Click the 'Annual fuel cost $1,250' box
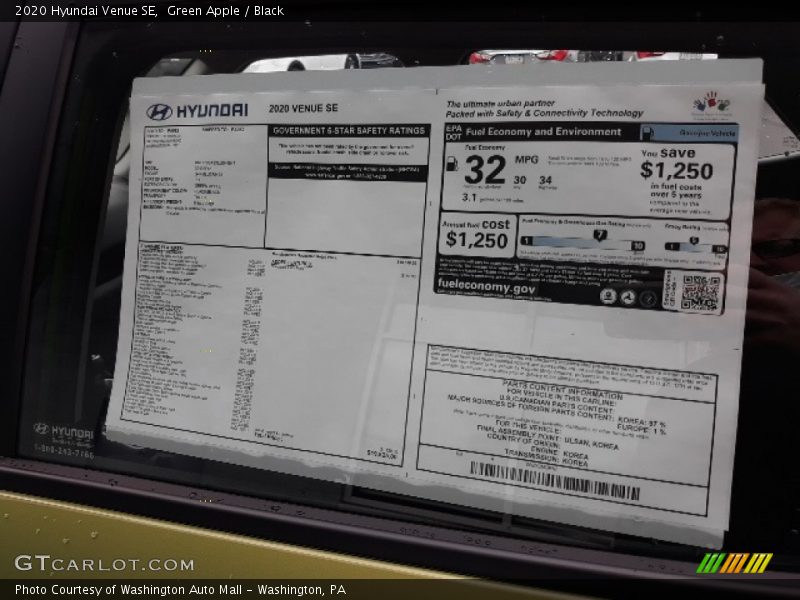The height and width of the screenshot is (600, 800). (477, 235)
